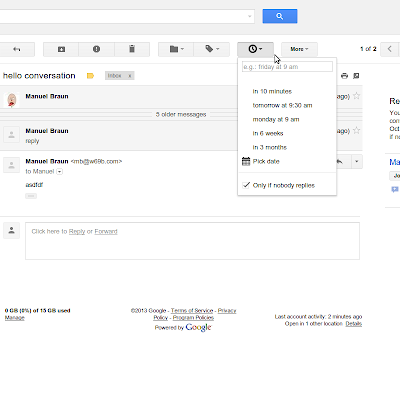This screenshot has height=400, width=400.
Task: Click the '1 of 2' counter
Action: [368, 49]
